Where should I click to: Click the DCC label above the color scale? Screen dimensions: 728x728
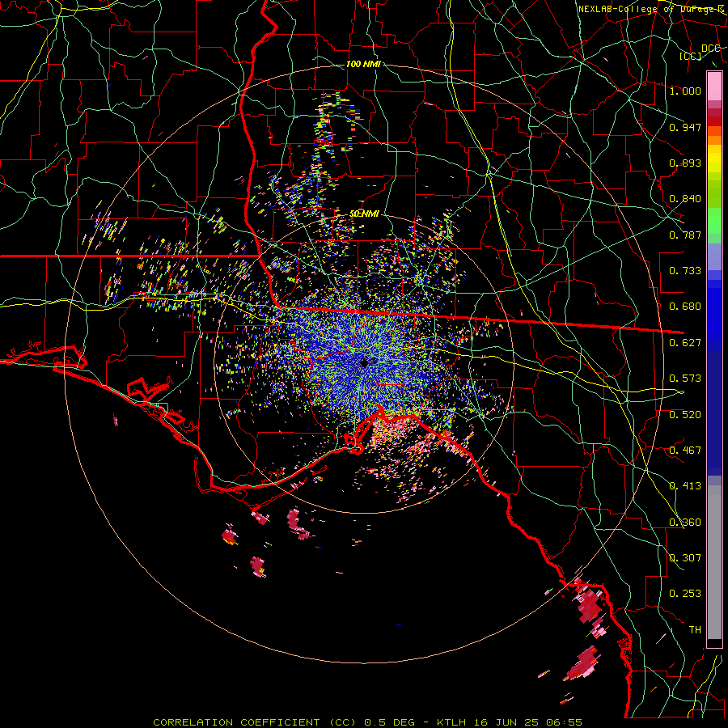click(710, 49)
